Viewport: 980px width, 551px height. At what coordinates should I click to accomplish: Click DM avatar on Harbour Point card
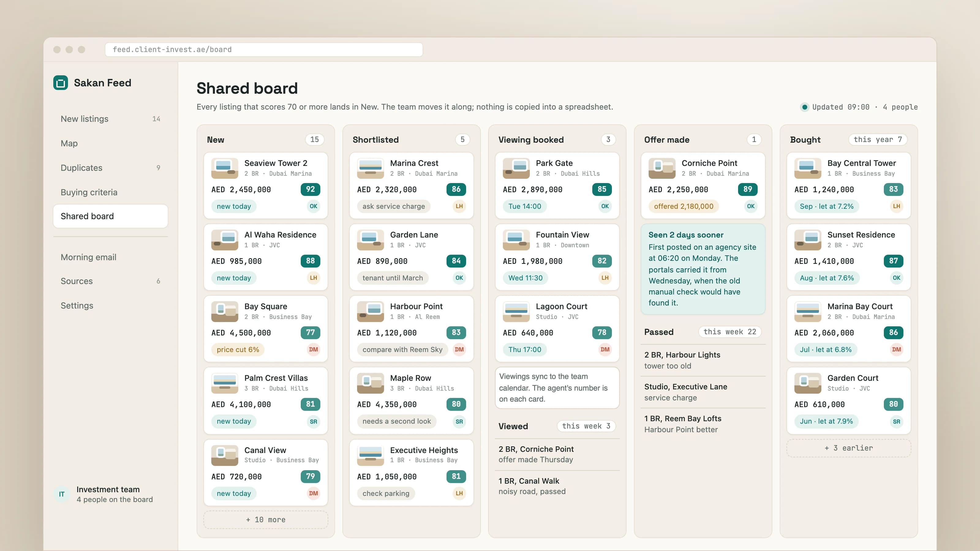point(459,350)
